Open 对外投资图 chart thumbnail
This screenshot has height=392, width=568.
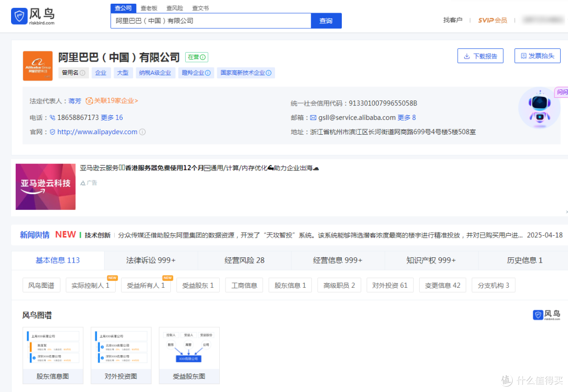pos(121,355)
